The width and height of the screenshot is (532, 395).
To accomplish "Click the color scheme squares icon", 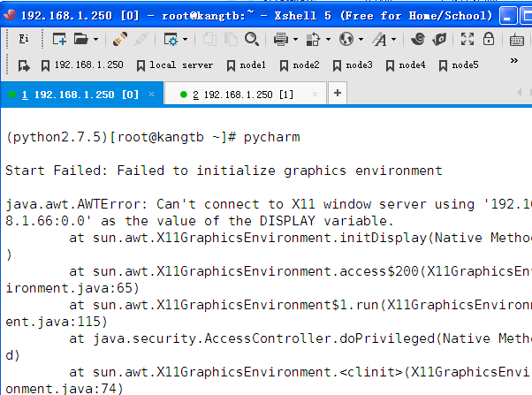I will 313,40.
